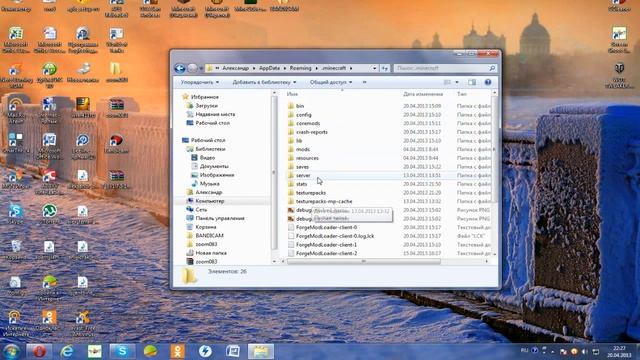Select the saves folder icon
The image size is (640, 360).
[x=291, y=167]
